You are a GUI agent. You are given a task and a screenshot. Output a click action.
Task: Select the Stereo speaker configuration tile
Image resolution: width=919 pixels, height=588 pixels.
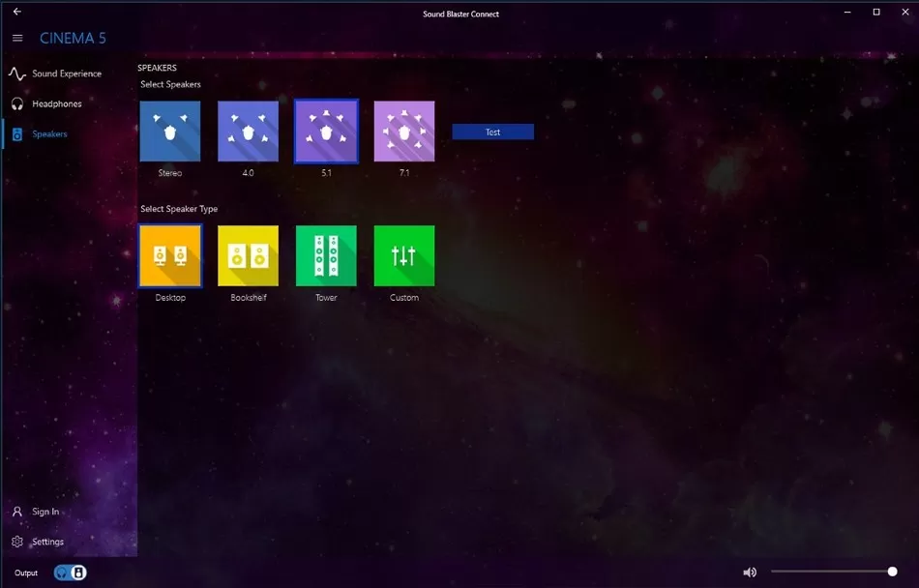click(x=170, y=132)
